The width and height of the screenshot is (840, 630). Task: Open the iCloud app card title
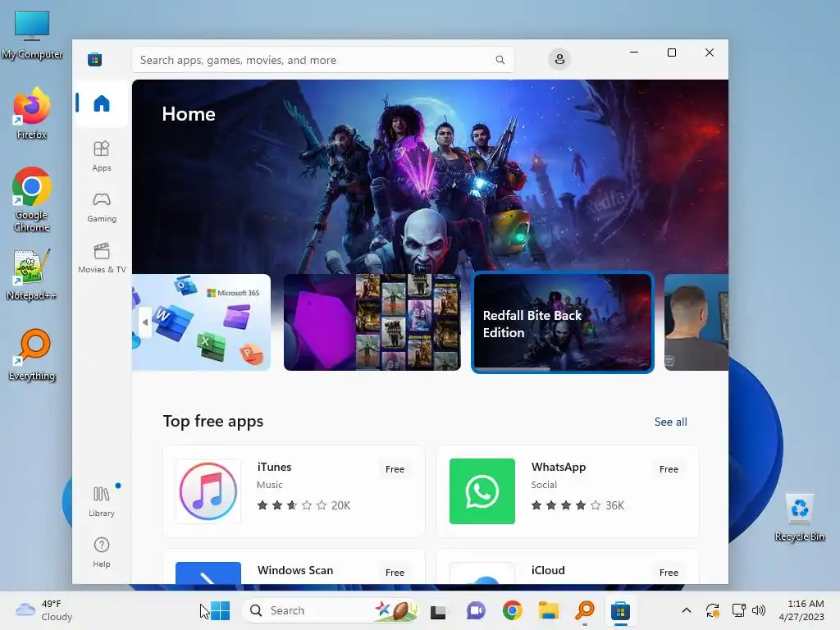click(x=548, y=570)
